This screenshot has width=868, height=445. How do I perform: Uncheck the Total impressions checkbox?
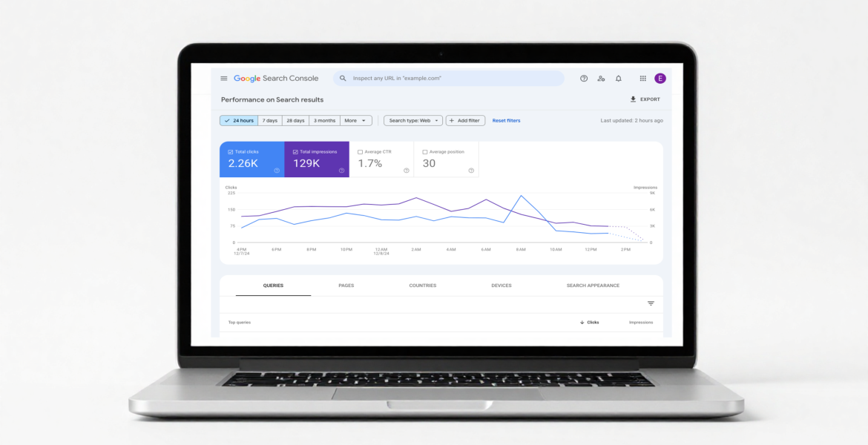pos(295,151)
